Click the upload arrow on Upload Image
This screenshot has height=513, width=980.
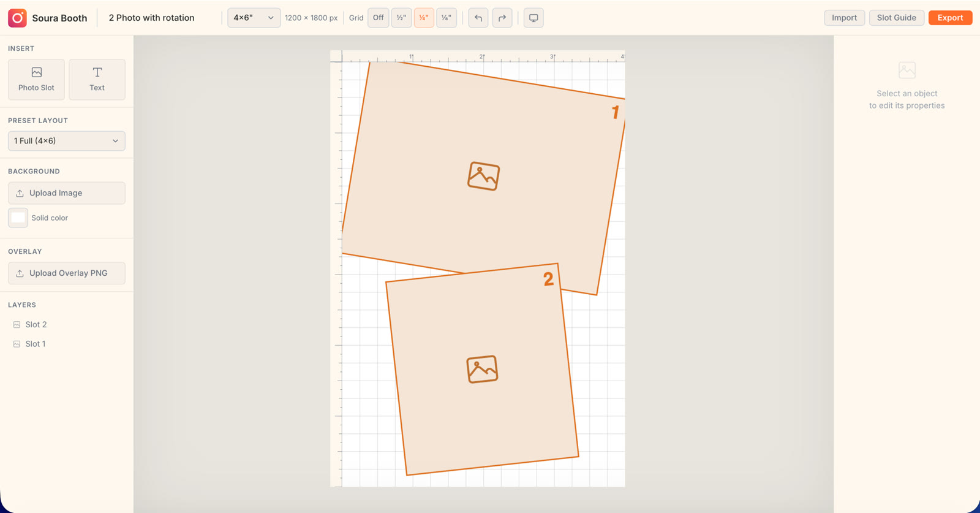click(20, 193)
